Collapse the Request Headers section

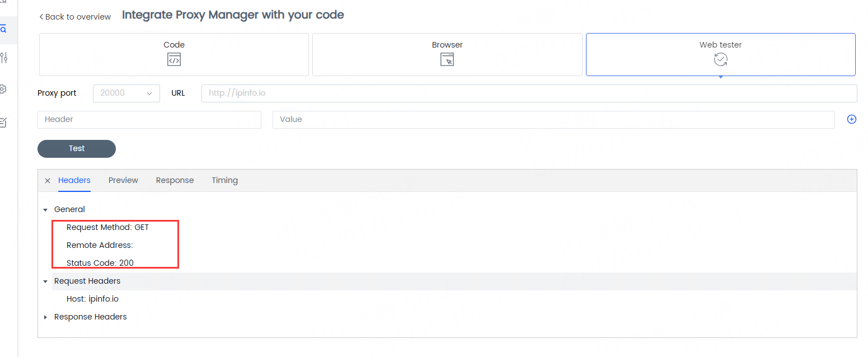(45, 281)
